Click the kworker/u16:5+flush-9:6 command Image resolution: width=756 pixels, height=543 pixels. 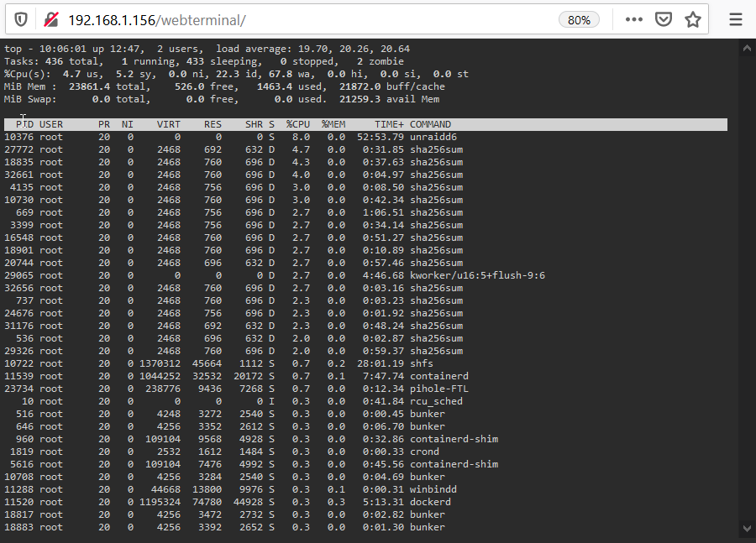coord(477,275)
